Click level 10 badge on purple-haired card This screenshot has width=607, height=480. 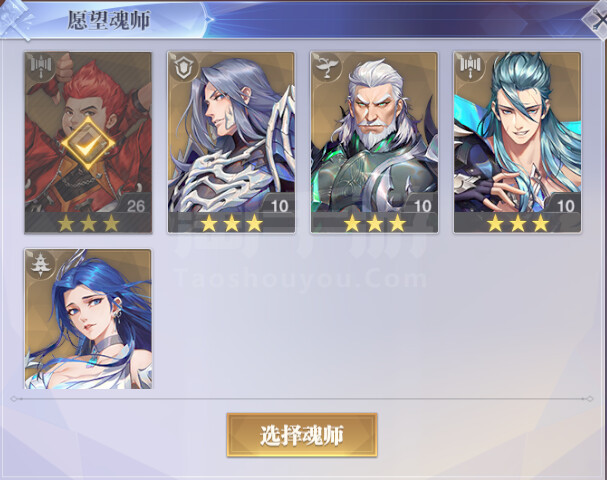[279, 206]
